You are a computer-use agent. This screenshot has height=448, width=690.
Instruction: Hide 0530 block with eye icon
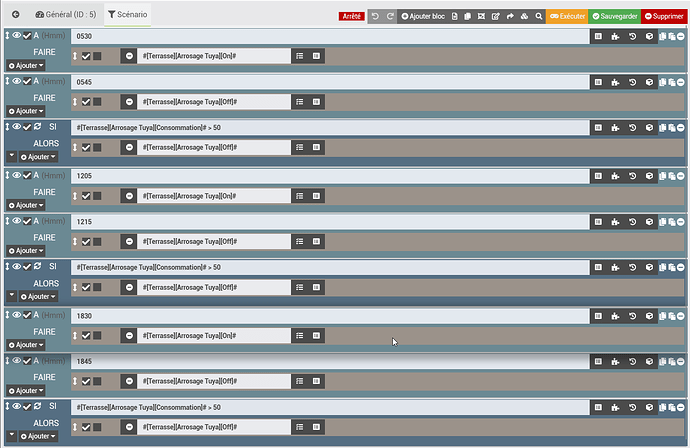[x=16, y=35]
